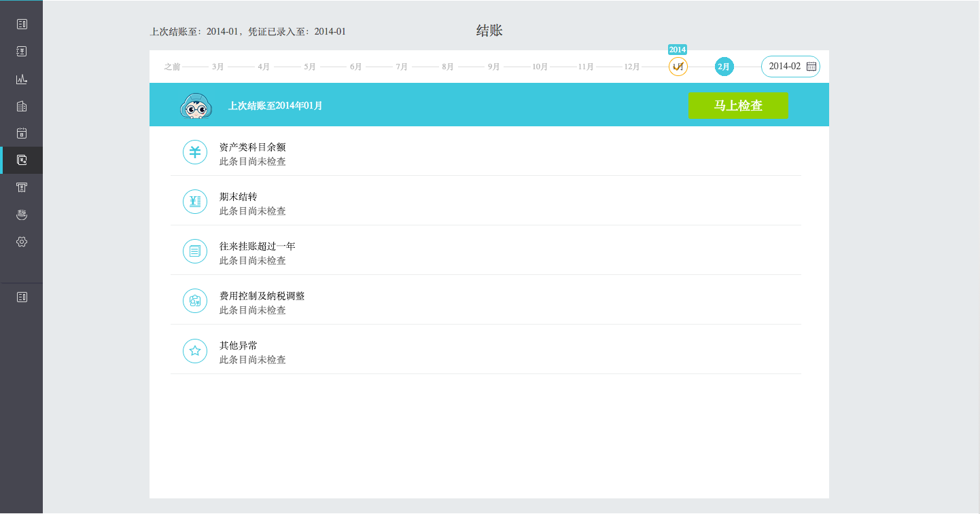Screen dimensions: 980x514
Task: Click the yen circle icon beside 资产类科目余额
Action: click(x=195, y=152)
